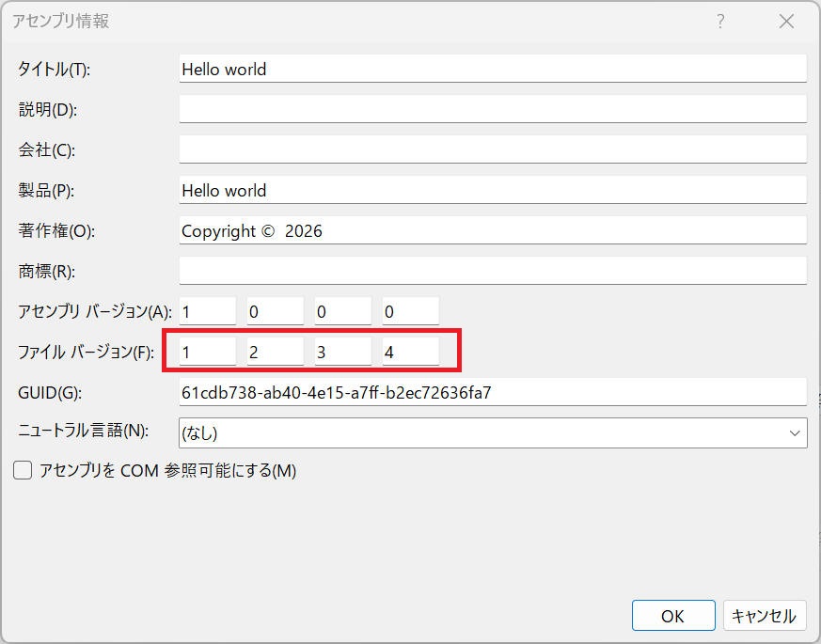This screenshot has height=644, width=821.
Task: Click the empty 会社 company field
Action: tap(492, 149)
